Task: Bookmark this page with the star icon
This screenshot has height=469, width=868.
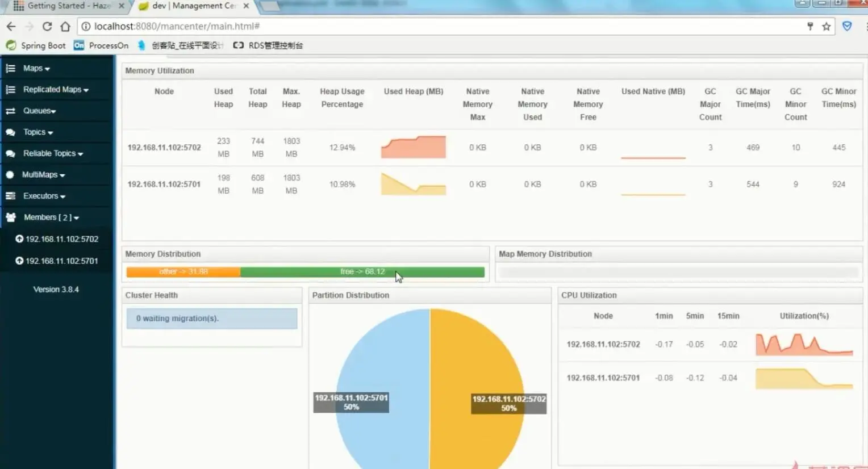Action: [827, 26]
